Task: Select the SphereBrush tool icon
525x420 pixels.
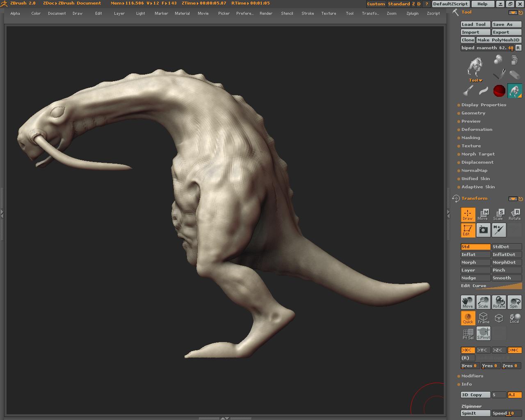Action: 498,60
